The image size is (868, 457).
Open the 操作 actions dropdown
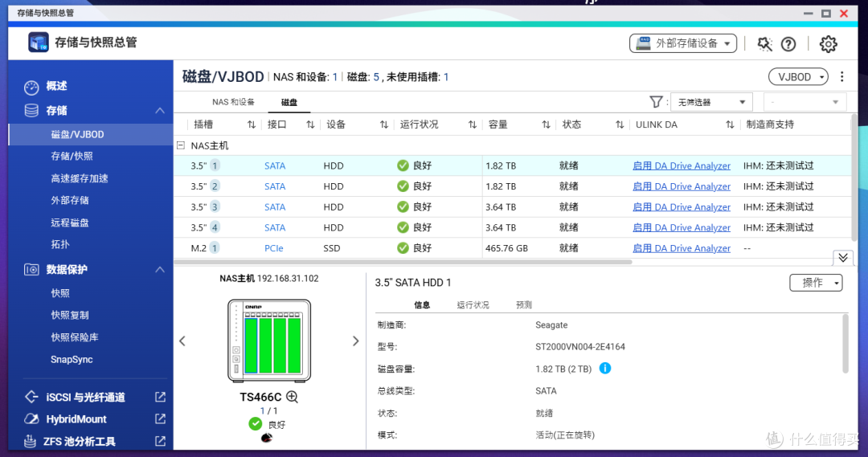pyautogui.click(x=816, y=283)
